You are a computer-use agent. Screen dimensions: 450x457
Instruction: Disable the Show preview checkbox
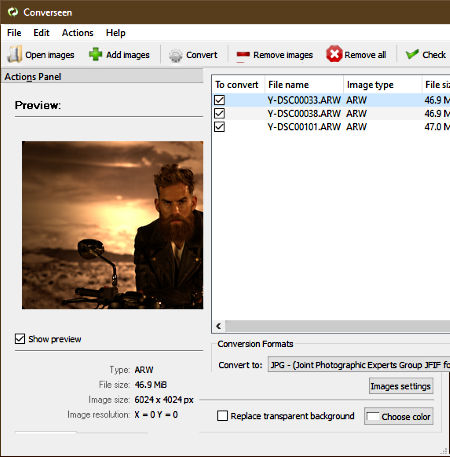pos(20,339)
